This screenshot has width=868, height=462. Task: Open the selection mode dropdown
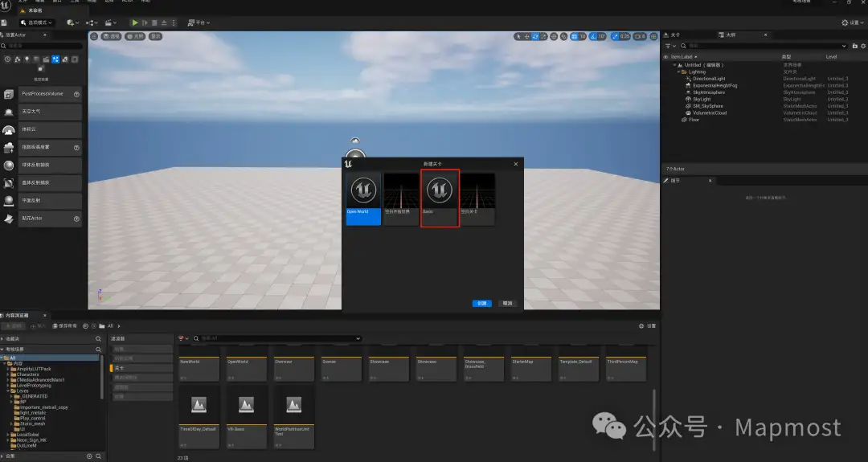tap(36, 22)
